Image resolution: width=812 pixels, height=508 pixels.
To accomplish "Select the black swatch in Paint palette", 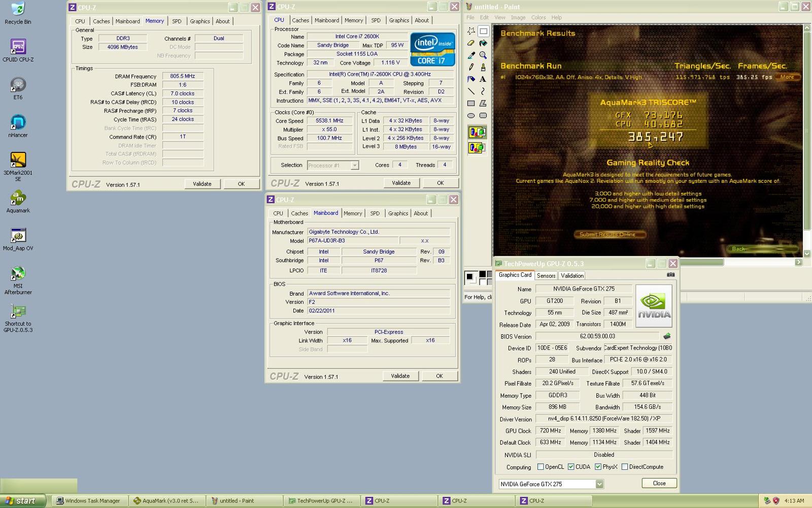I will 483,275.
